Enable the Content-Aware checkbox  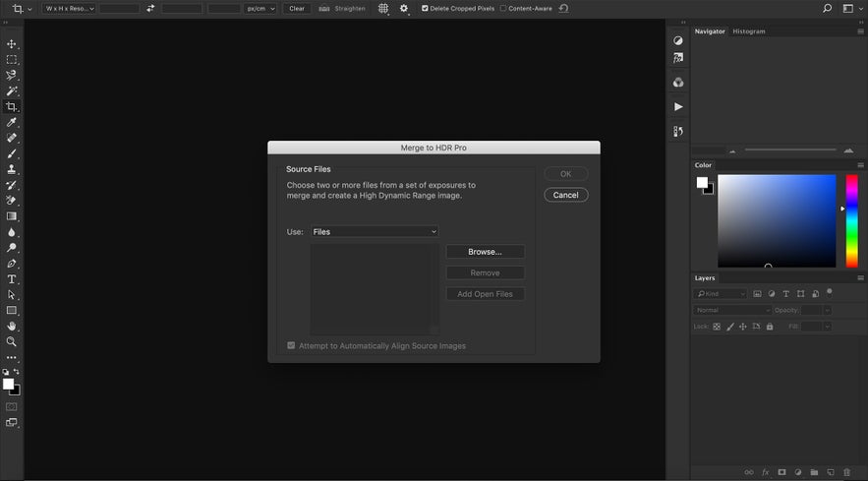(x=503, y=8)
